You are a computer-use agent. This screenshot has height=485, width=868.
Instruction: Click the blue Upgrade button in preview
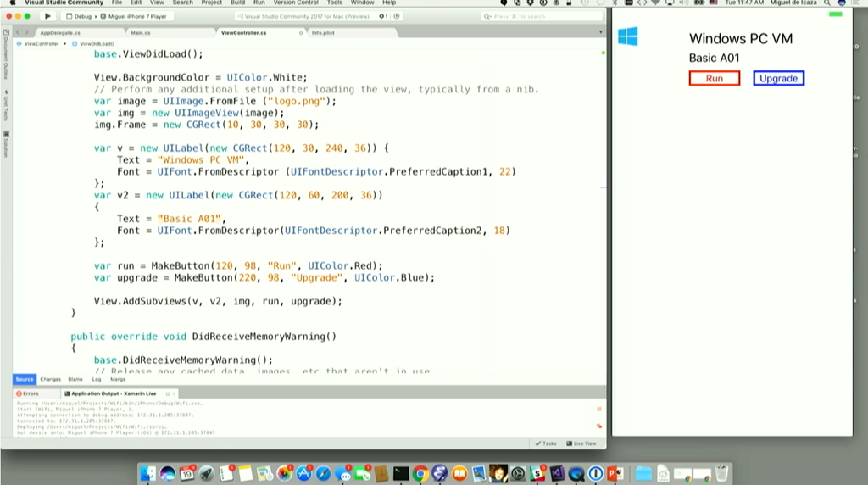coord(778,78)
